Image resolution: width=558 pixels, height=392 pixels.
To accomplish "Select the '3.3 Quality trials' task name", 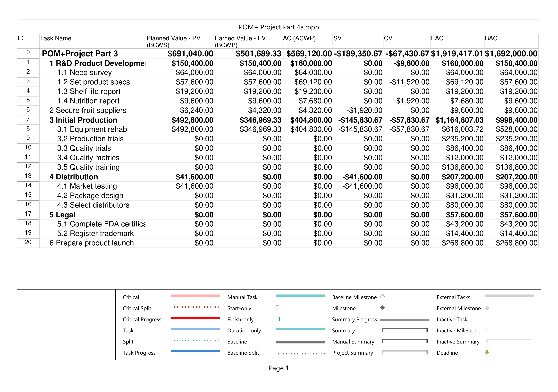I will click(x=84, y=148).
